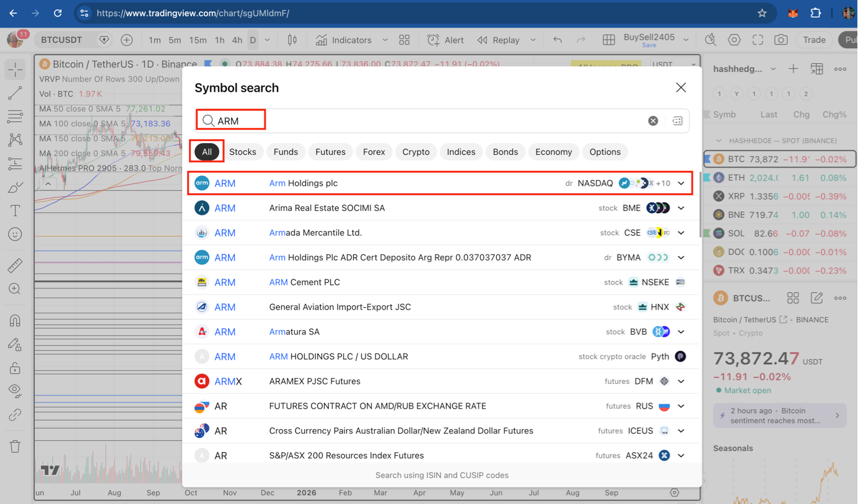Open the Indicators menu button
Screen dimensions: 858x504
pos(344,40)
